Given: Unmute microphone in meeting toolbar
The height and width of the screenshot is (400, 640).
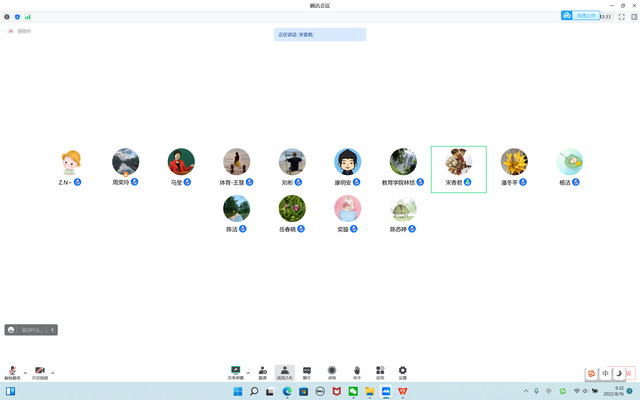Looking at the screenshot, I should pos(12,371).
